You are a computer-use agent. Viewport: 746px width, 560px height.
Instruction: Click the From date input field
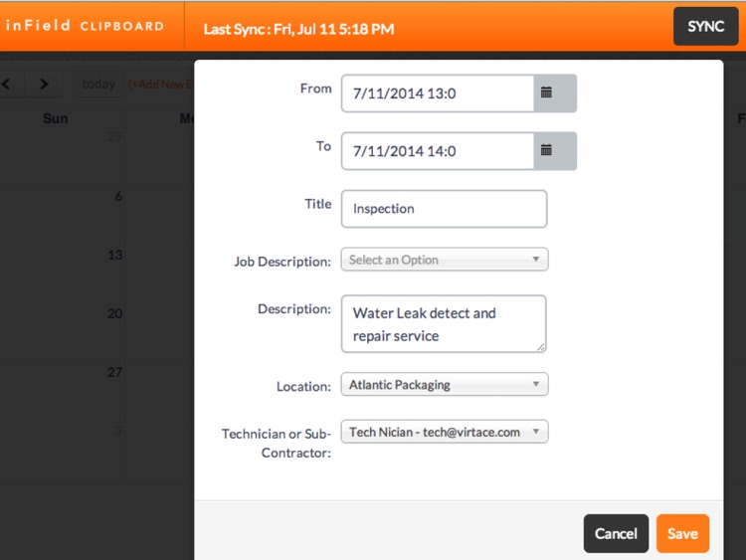[438, 93]
